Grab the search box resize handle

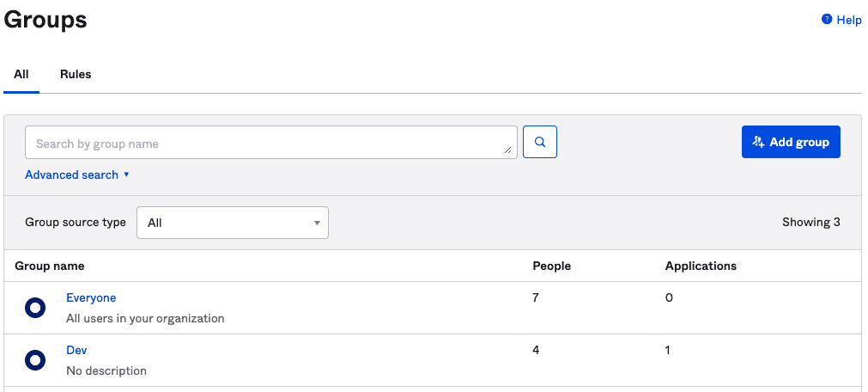click(x=508, y=150)
